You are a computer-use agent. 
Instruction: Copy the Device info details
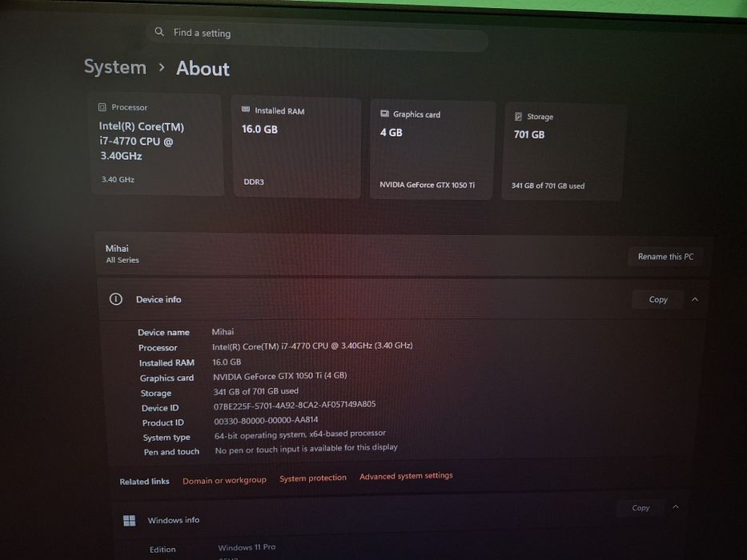tap(658, 299)
